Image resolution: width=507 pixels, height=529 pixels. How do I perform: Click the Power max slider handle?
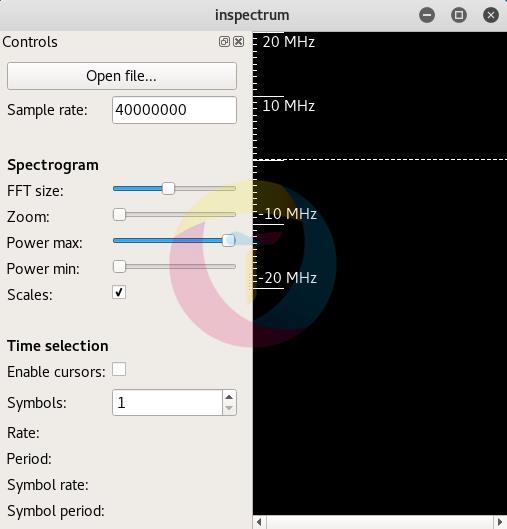click(229, 240)
